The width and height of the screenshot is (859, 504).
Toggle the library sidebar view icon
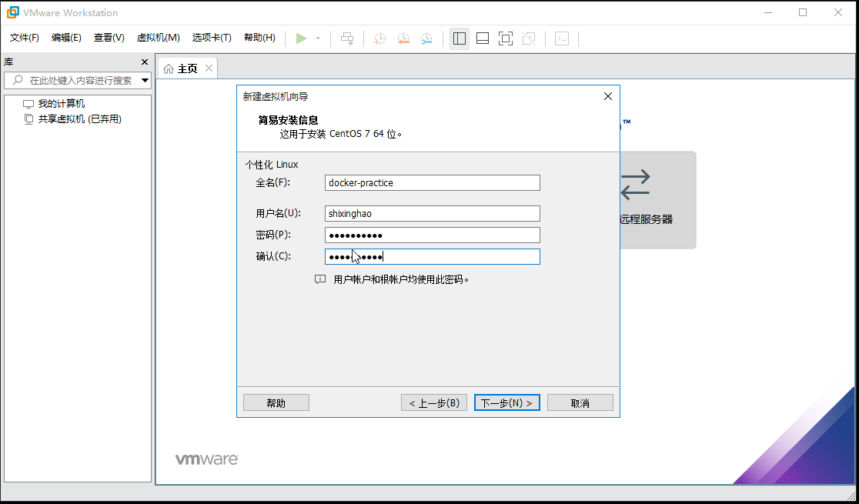[460, 38]
